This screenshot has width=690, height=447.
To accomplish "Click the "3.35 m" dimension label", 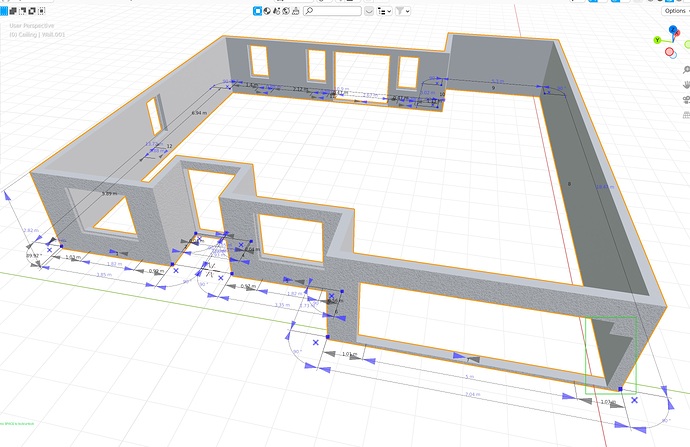I will coord(282,305).
